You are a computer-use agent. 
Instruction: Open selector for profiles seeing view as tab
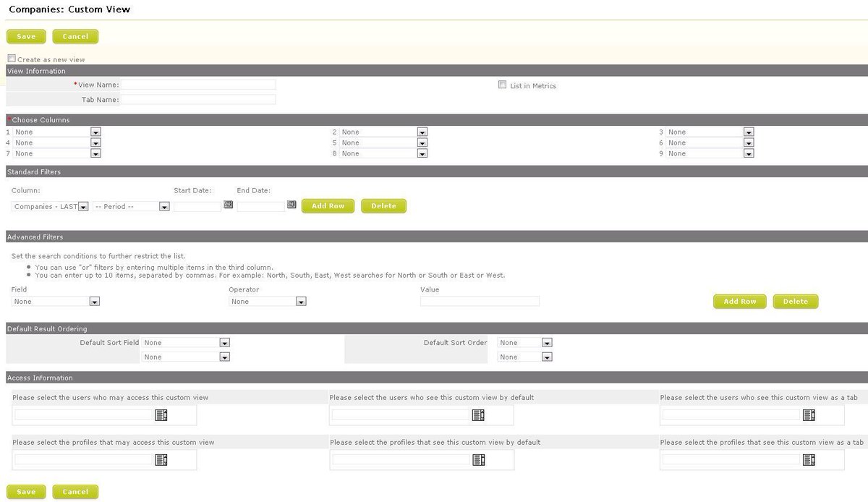pyautogui.click(x=809, y=459)
